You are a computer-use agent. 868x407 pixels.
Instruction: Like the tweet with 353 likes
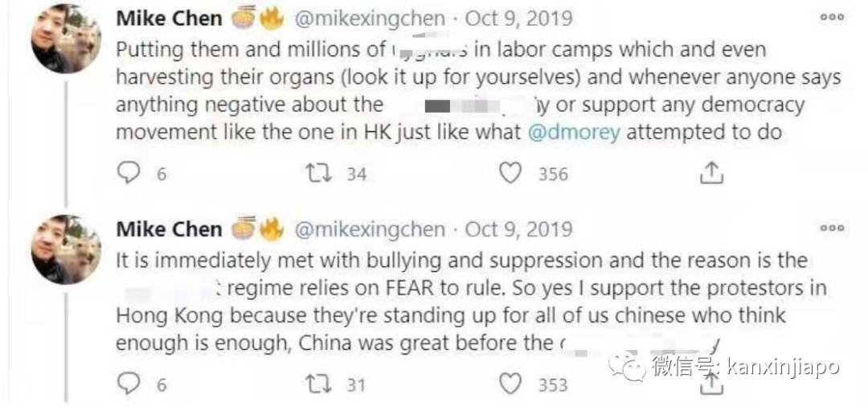tap(510, 384)
